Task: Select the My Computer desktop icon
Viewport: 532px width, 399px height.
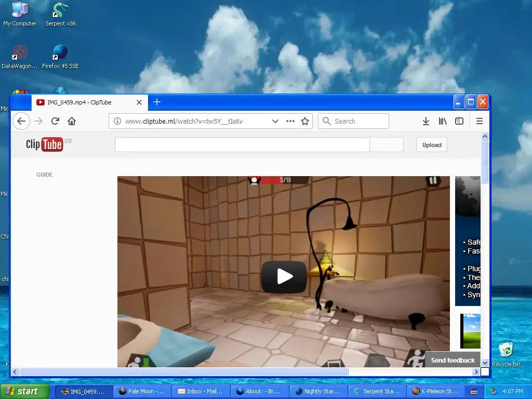Action: coord(20,14)
